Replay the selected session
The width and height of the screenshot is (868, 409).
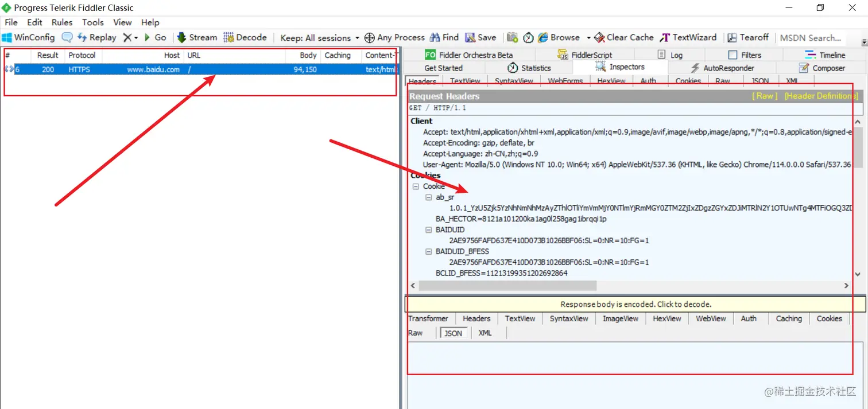(x=96, y=37)
